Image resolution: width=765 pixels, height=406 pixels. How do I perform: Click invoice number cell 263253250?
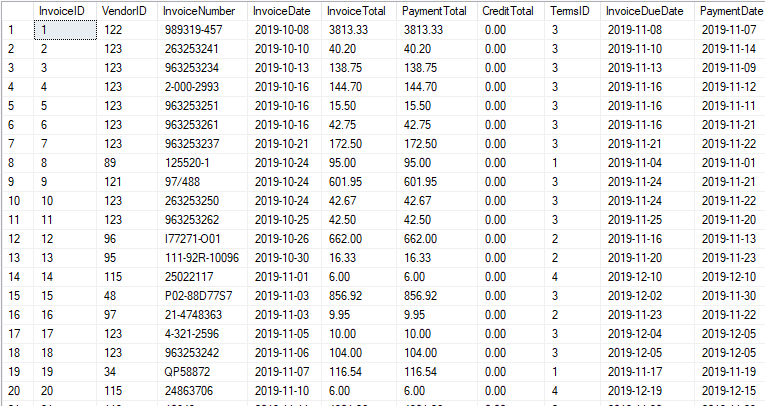coord(202,201)
